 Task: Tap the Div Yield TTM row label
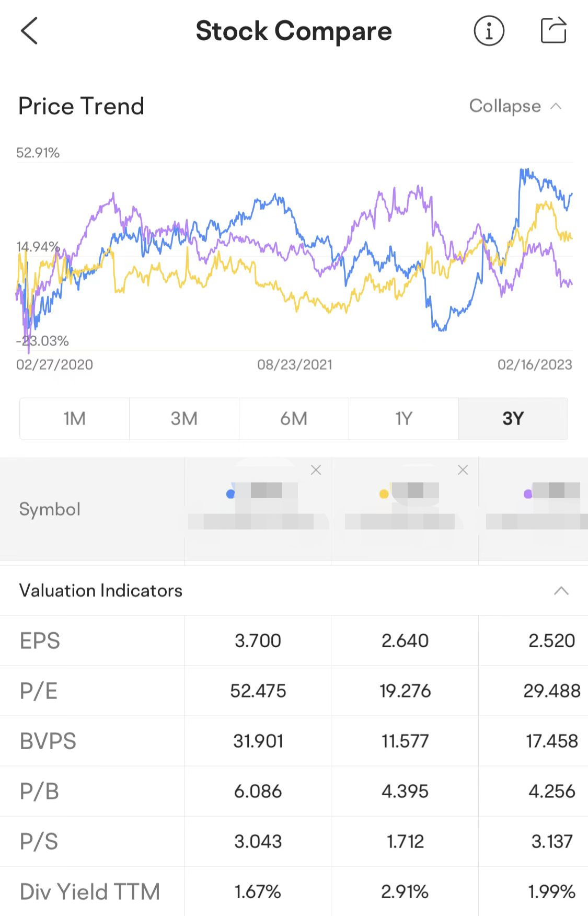tap(89, 891)
